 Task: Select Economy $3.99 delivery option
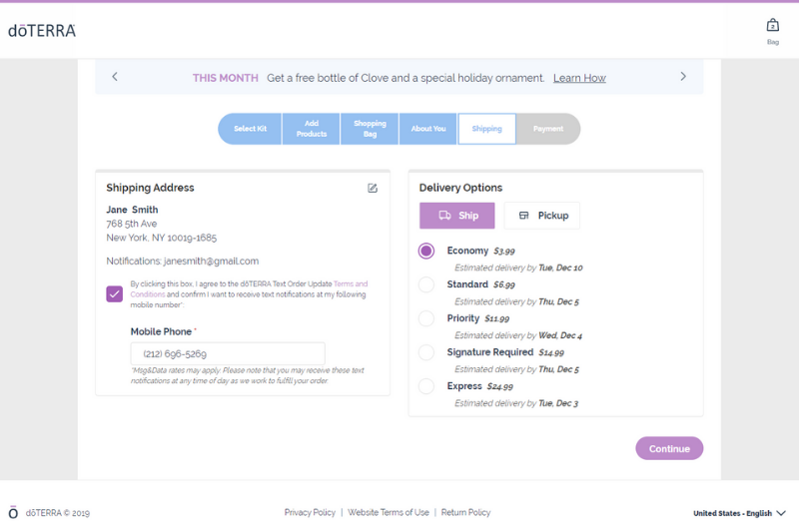426,251
